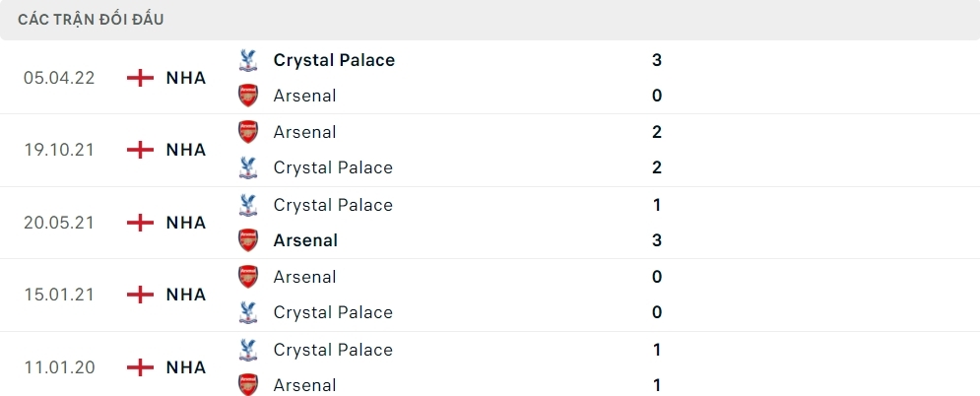Select NHA league label in 11.01.20 row
This screenshot has width=980, height=396.
point(186,367)
